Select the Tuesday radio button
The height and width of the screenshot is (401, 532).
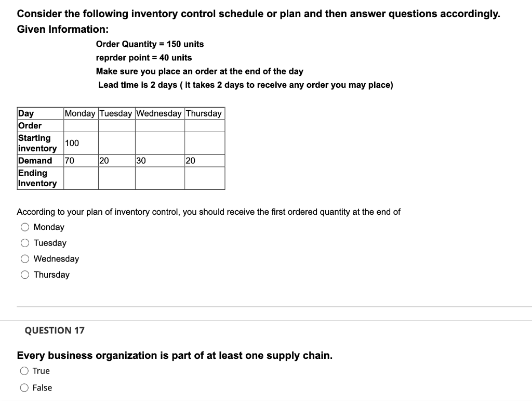[x=24, y=243]
